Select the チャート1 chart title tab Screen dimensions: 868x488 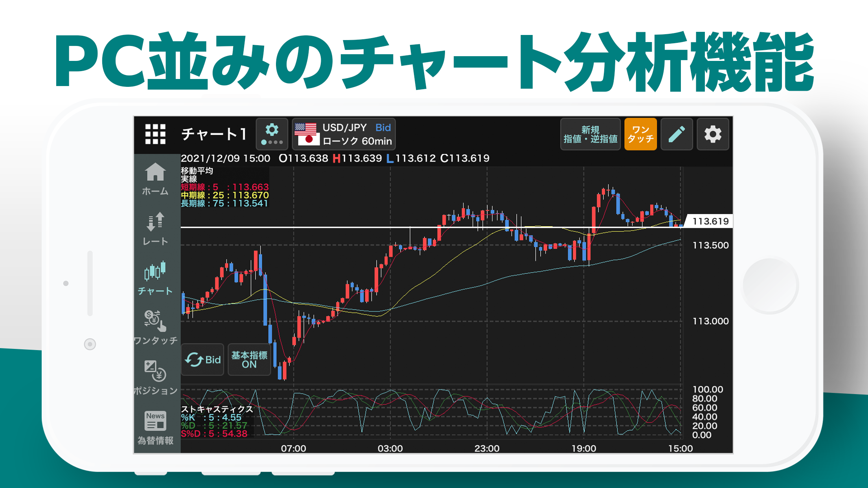pos(214,134)
